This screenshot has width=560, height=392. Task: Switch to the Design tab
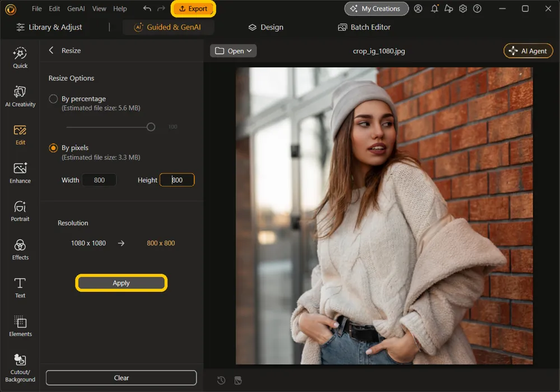coord(265,27)
